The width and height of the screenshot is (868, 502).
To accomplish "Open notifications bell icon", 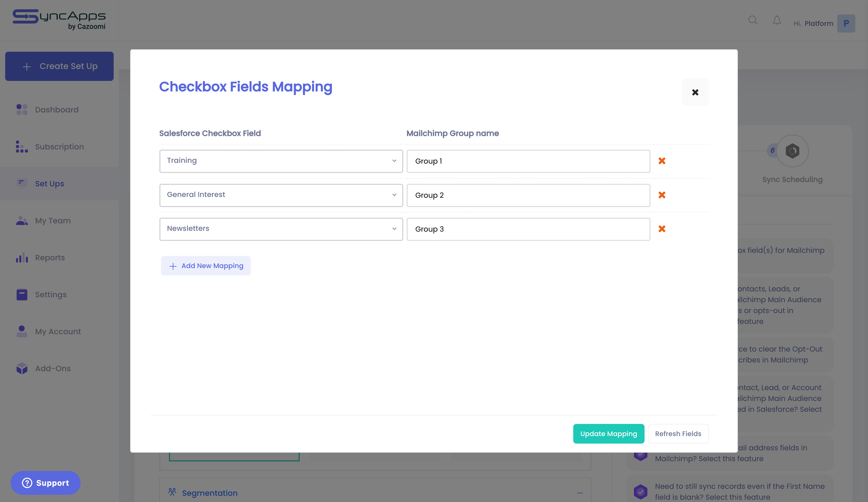I will tap(777, 20).
